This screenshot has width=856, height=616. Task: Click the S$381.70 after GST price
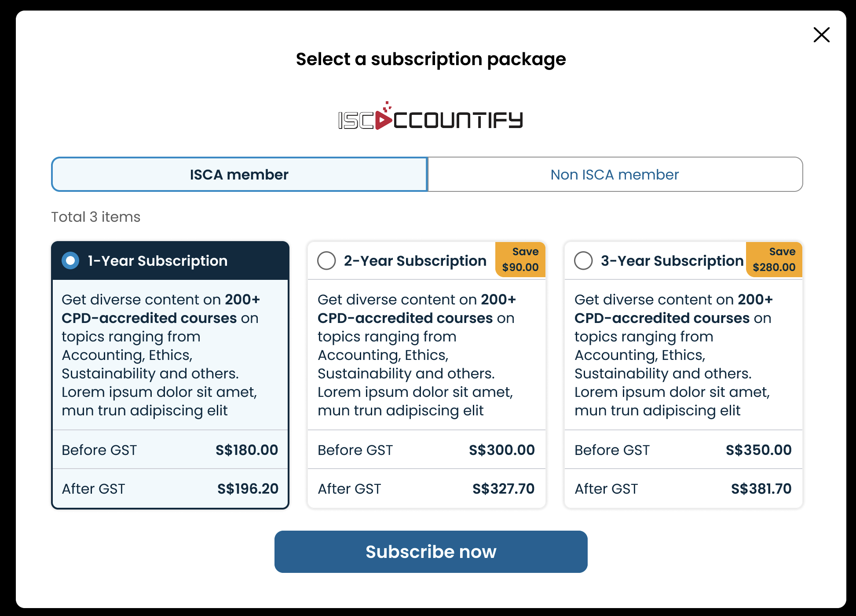761,488
